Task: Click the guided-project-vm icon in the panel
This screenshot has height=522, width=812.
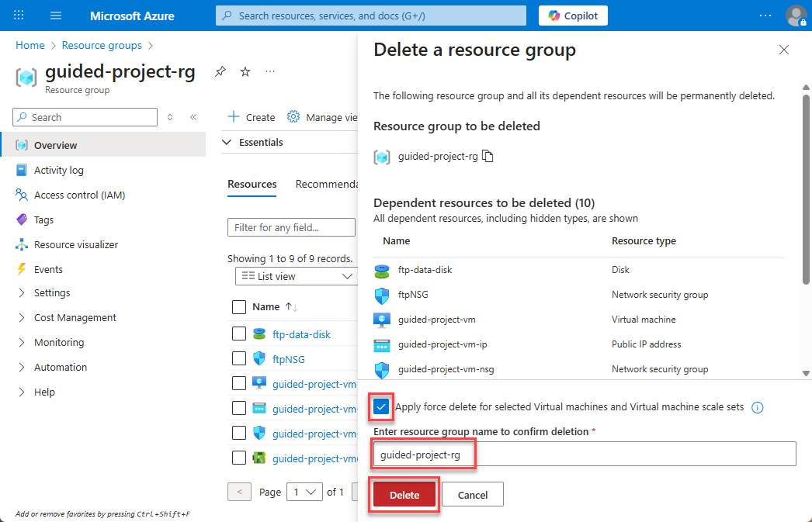Action: coord(382,320)
